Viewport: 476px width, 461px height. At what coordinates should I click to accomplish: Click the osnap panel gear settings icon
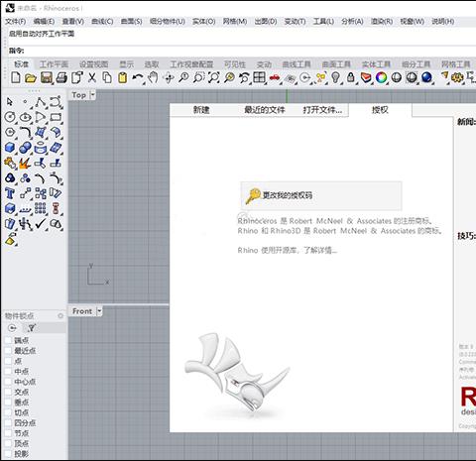(x=60, y=316)
